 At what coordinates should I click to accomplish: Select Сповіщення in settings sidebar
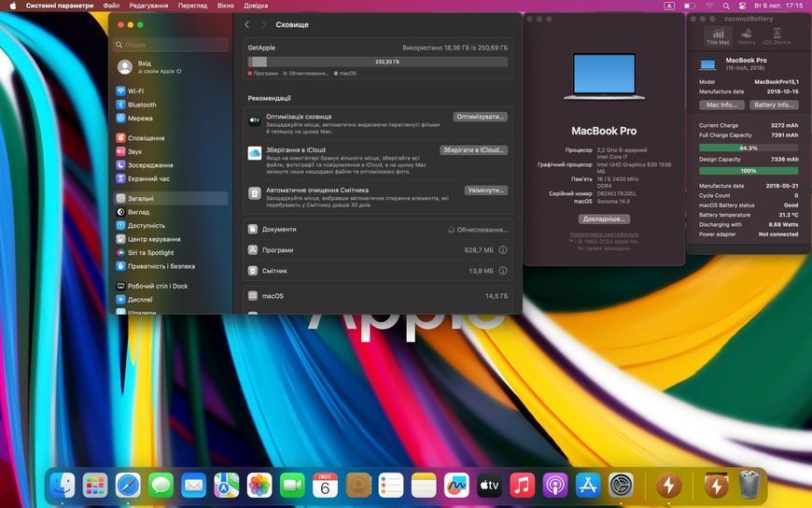point(171,138)
